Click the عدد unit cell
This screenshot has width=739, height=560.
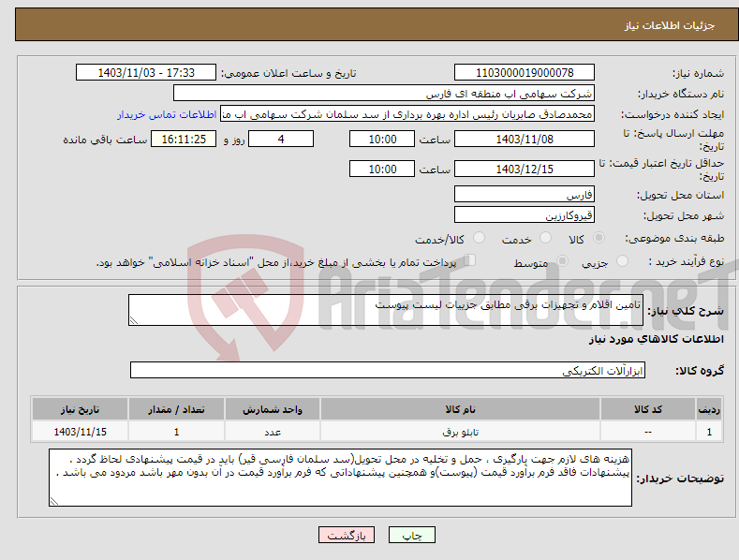click(273, 432)
